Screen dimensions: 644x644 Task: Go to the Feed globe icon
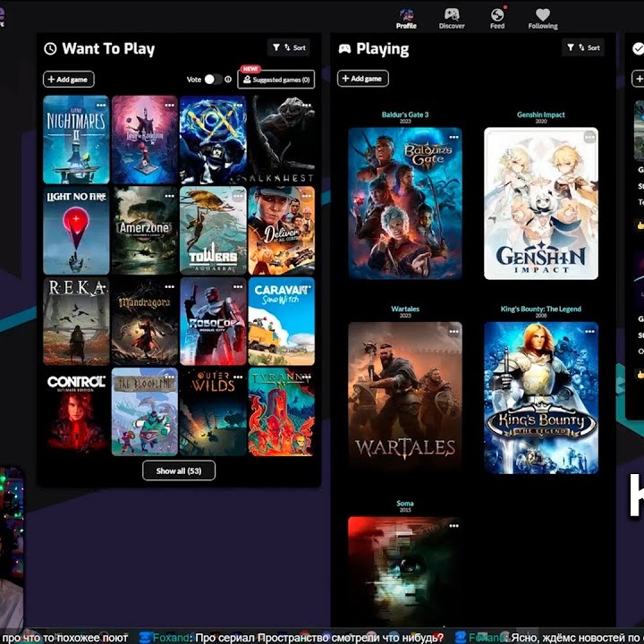click(x=497, y=15)
